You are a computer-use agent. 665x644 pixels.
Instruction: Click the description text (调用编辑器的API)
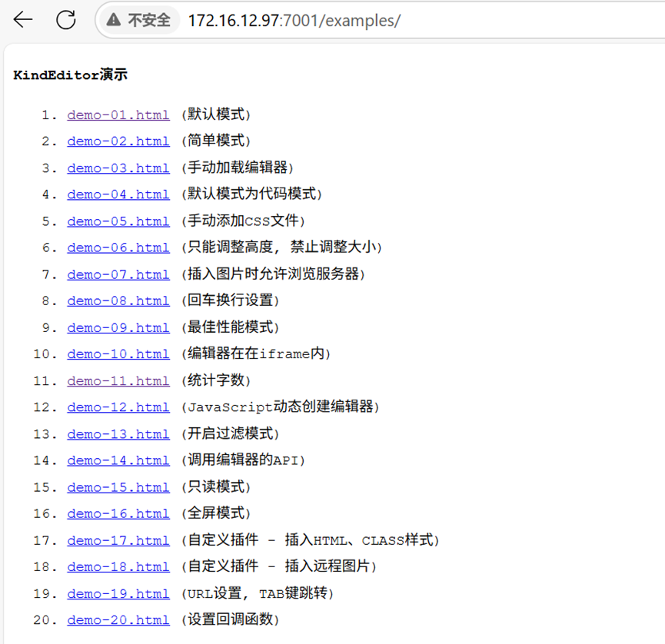(x=243, y=460)
